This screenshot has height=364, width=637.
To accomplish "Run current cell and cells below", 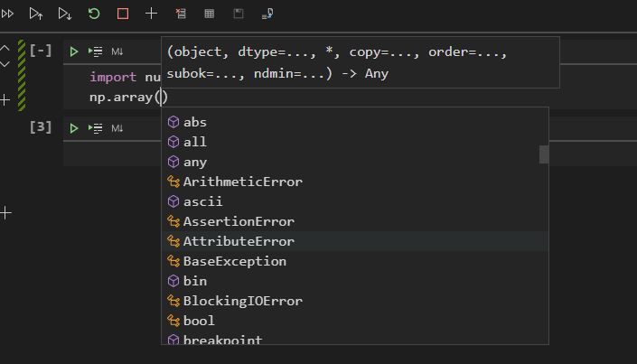I will click(x=64, y=14).
